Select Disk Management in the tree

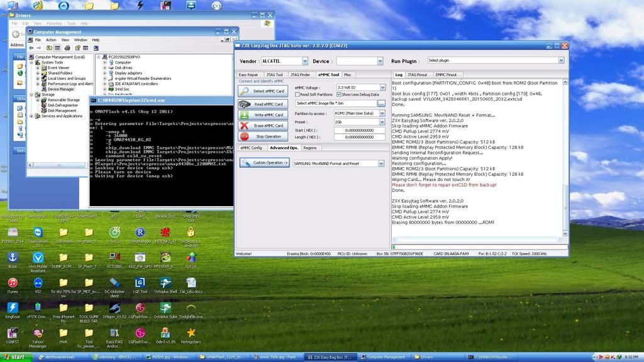coord(62,111)
